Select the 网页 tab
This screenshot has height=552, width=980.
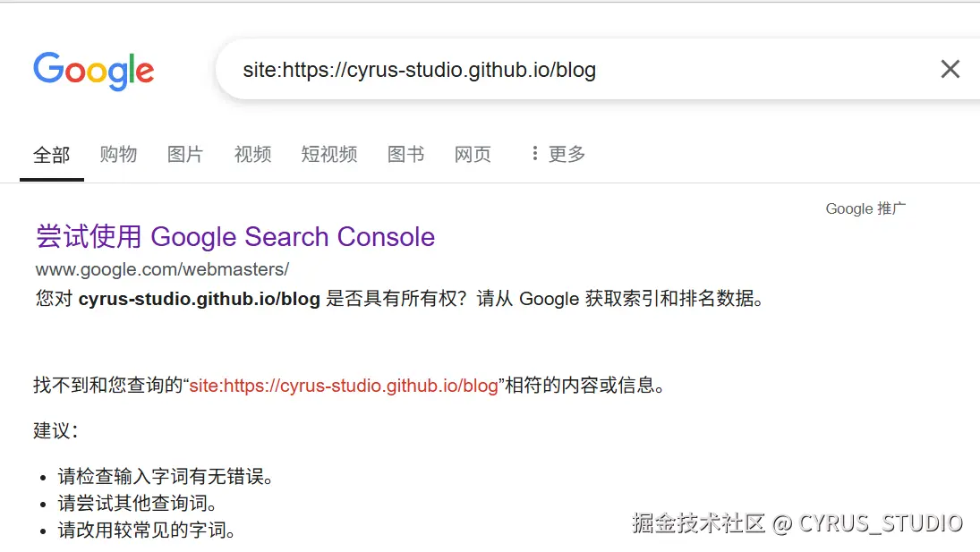pyautogui.click(x=473, y=154)
